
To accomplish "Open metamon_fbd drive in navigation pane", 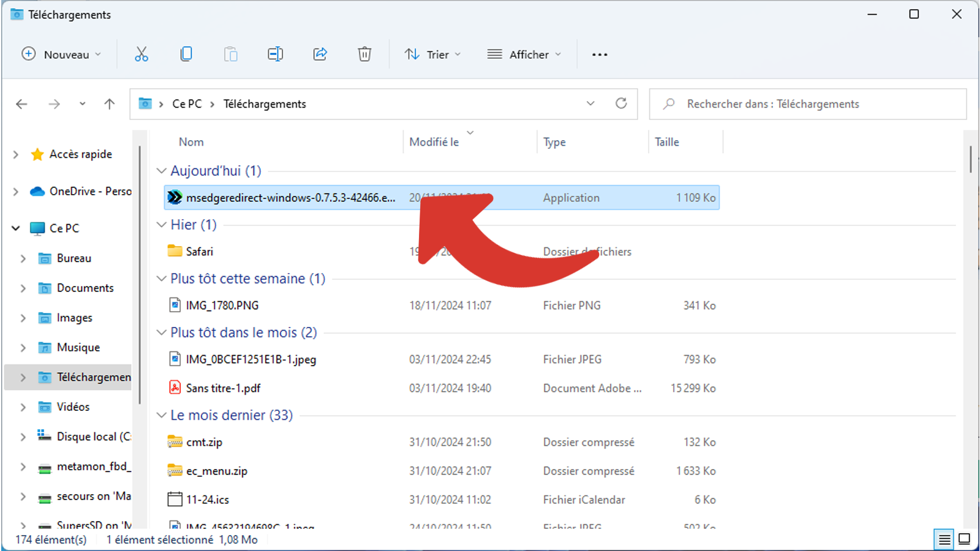I will click(94, 467).
